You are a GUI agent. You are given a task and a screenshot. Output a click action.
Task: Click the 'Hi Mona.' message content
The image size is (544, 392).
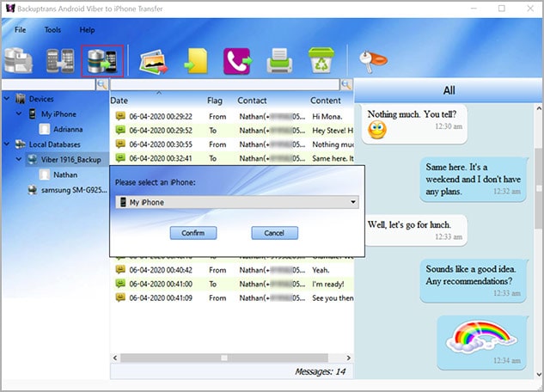pyautogui.click(x=327, y=117)
